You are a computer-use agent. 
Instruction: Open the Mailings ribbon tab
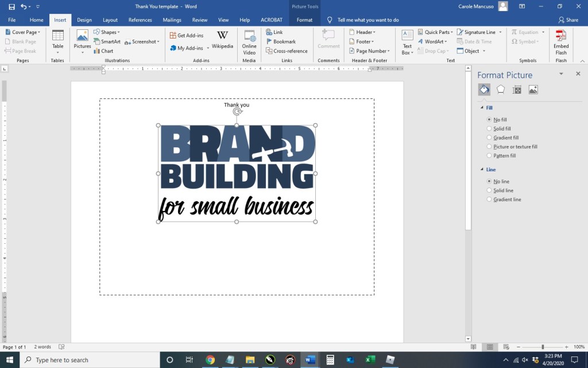coord(172,20)
